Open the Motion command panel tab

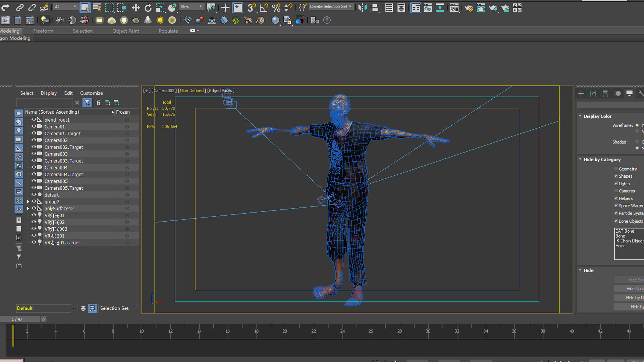[x=617, y=94]
